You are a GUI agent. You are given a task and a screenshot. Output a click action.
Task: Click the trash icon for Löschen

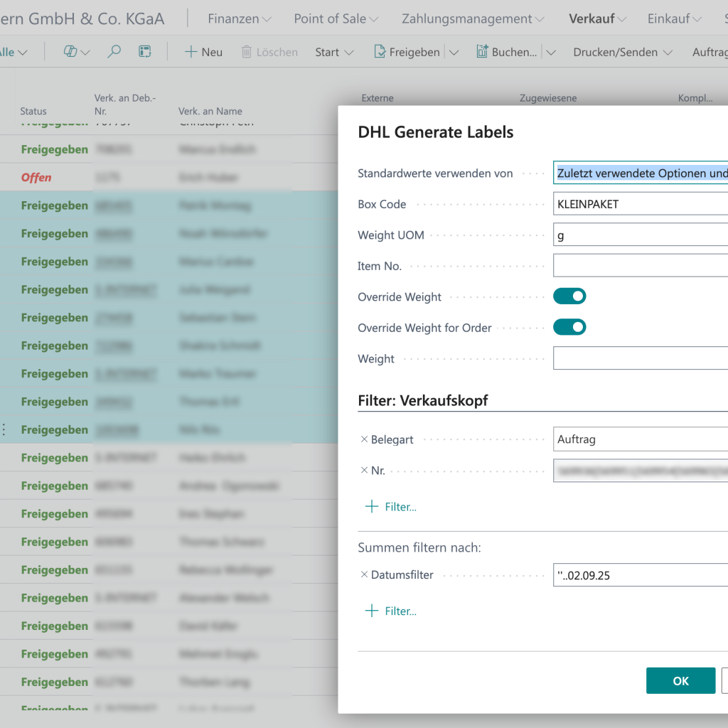pyautogui.click(x=247, y=51)
